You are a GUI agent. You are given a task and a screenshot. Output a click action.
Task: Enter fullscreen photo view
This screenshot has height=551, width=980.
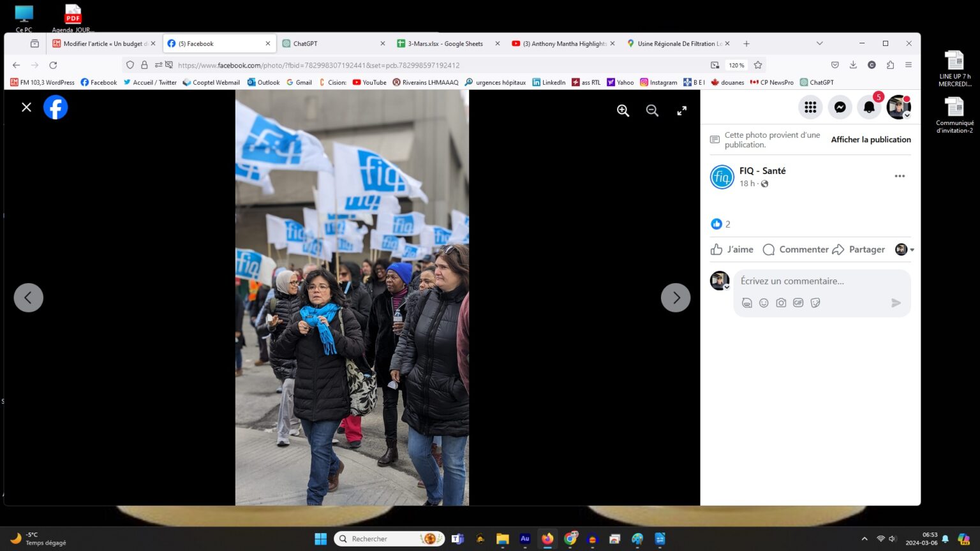point(681,110)
